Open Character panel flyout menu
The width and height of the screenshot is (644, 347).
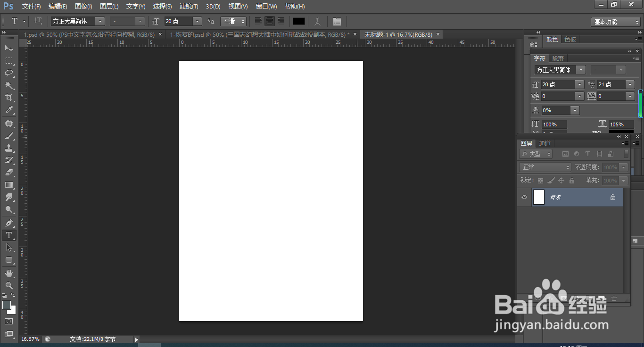point(636,58)
